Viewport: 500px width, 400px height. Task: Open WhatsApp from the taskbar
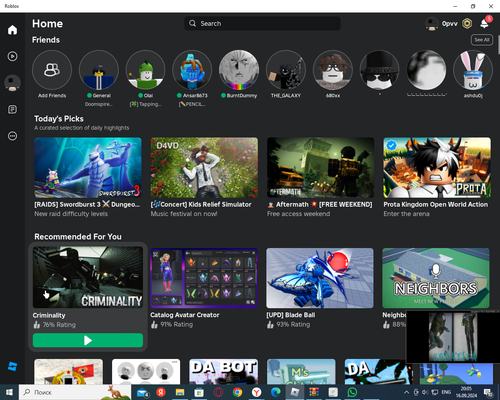[352, 392]
